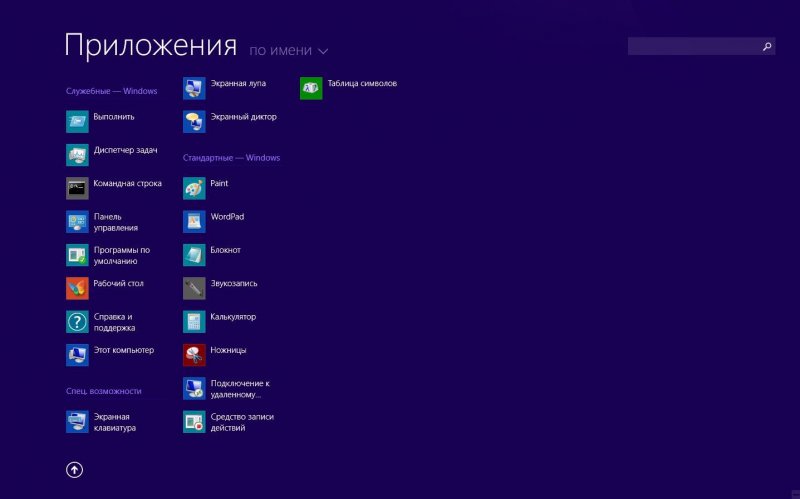Open Рабочий стол icon
This screenshot has width=800, height=499.
pyautogui.click(x=77, y=288)
